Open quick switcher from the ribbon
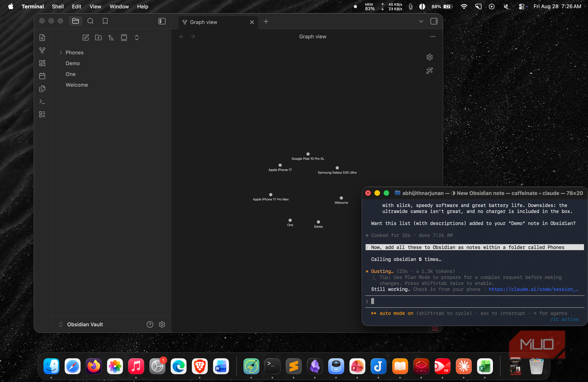Screen dimensions: 588x382 point(42,38)
